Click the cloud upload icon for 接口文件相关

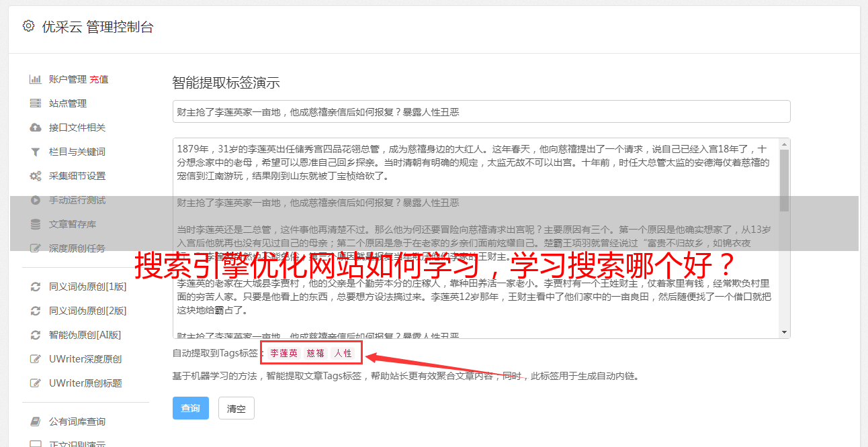(x=36, y=128)
